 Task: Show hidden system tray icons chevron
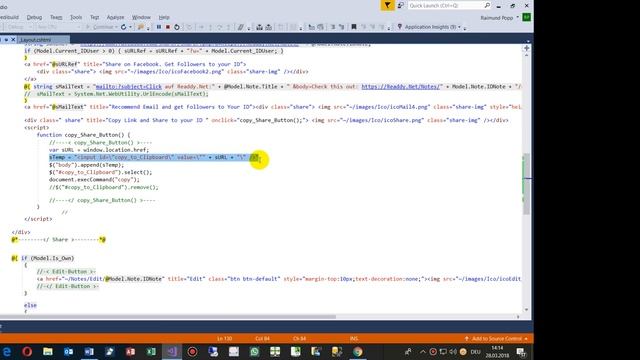click(x=423, y=351)
